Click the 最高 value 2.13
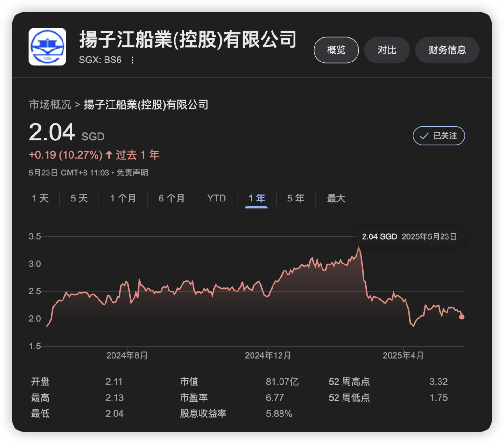This screenshot has height=444, width=504. (114, 398)
